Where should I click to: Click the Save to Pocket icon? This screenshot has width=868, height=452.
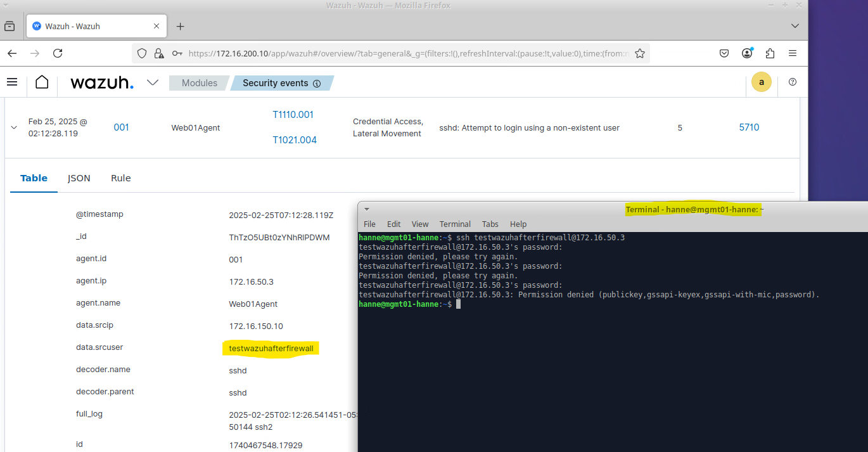(724, 54)
